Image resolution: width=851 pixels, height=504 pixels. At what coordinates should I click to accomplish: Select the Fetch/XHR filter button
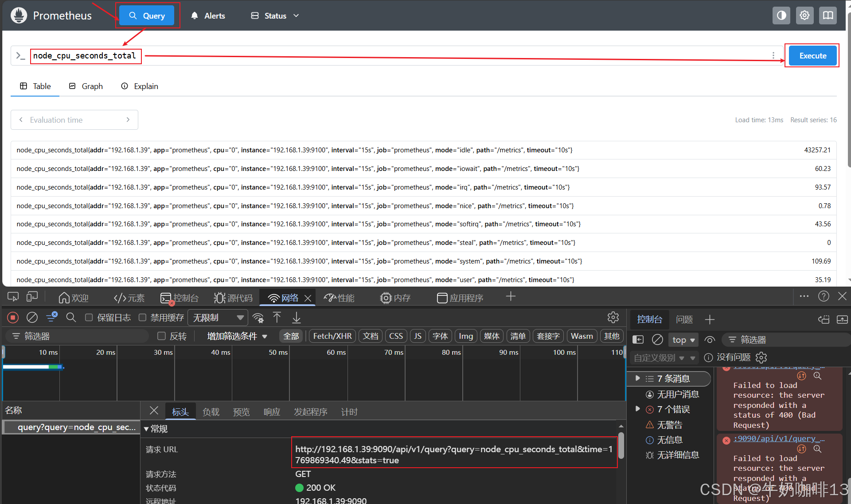(332, 336)
